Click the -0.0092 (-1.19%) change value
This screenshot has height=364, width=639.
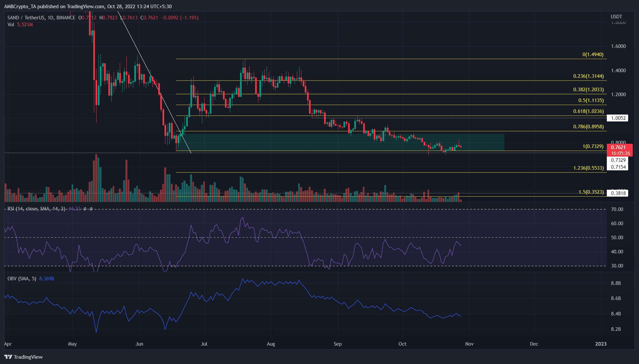coord(180,18)
